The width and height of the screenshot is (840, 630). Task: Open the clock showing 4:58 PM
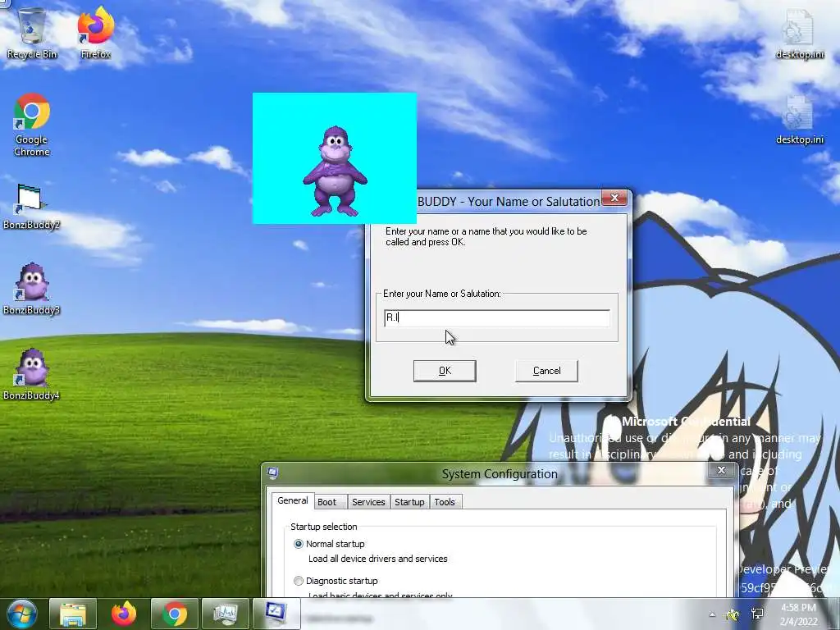click(x=799, y=614)
